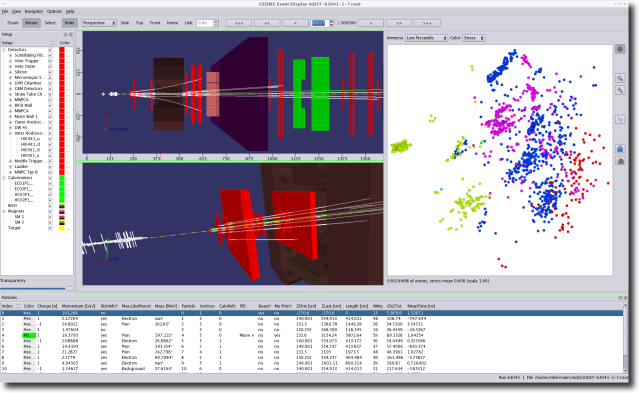Viewport: 639px width, 393px height.
Task: Click the Transparency slider handle
Action: (69, 288)
